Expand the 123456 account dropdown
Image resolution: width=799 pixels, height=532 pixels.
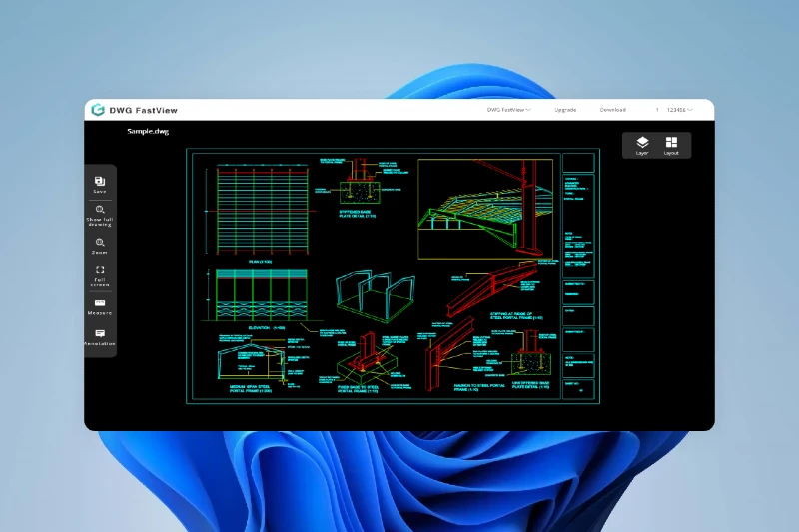679,110
